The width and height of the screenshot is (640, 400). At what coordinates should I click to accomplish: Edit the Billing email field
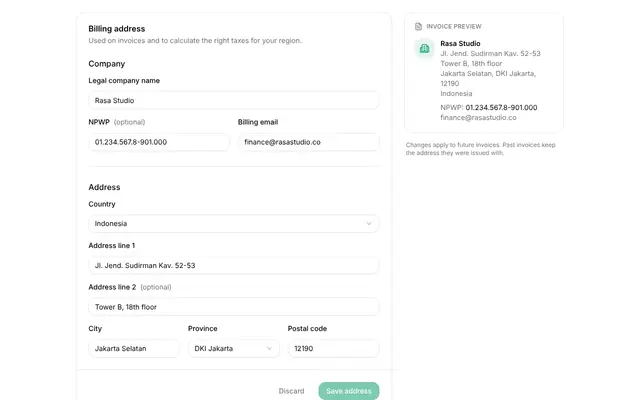tap(309, 142)
